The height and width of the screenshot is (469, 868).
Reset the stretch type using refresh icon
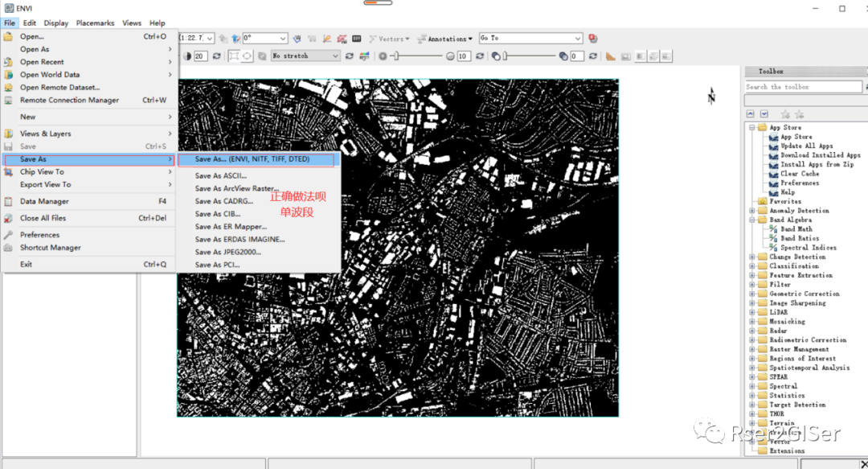[350, 56]
